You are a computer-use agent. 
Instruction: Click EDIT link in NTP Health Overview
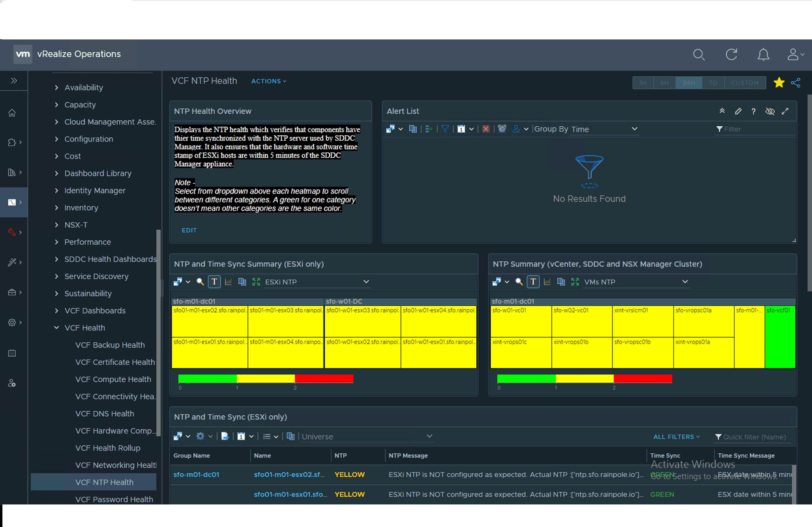click(189, 230)
